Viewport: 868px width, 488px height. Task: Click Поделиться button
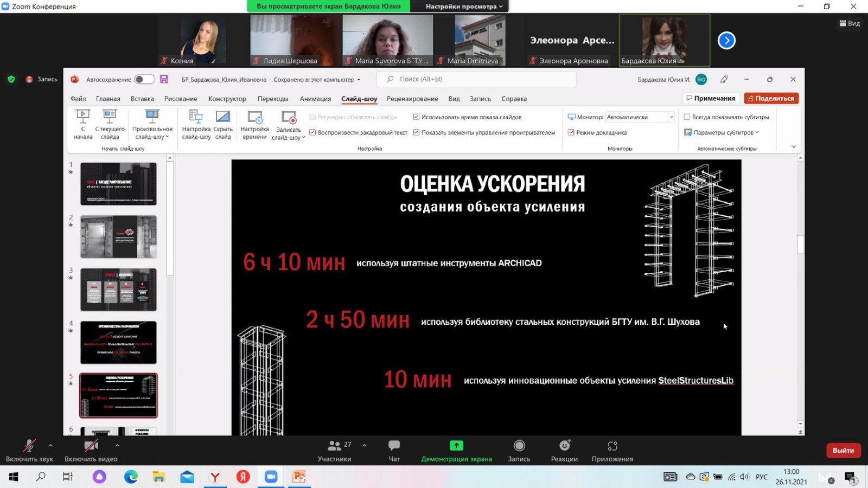[771, 98]
